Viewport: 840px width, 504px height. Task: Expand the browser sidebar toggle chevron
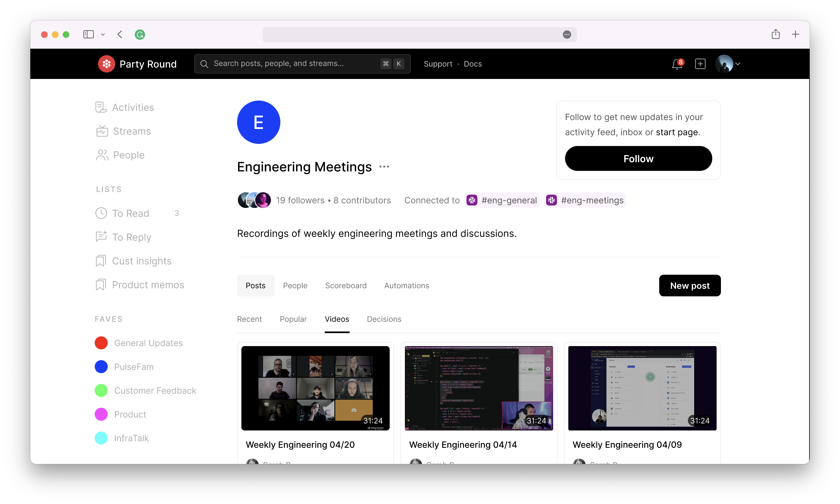[x=103, y=34]
